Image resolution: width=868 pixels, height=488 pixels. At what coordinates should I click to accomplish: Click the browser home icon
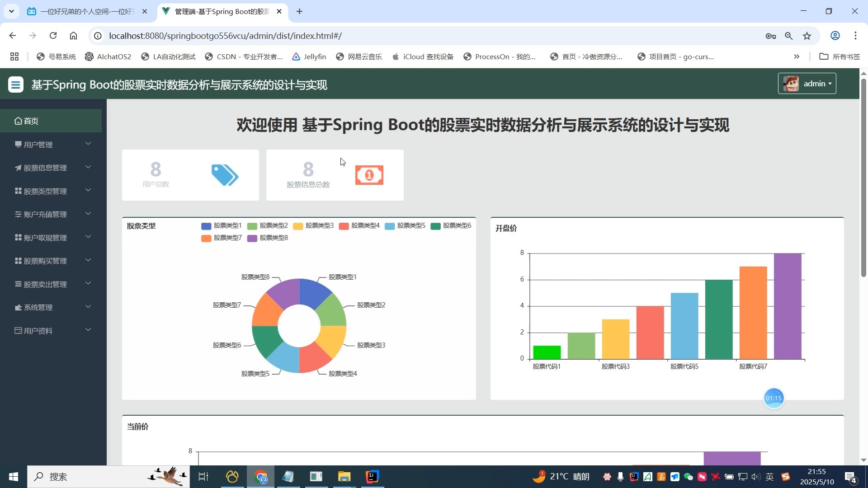point(73,36)
